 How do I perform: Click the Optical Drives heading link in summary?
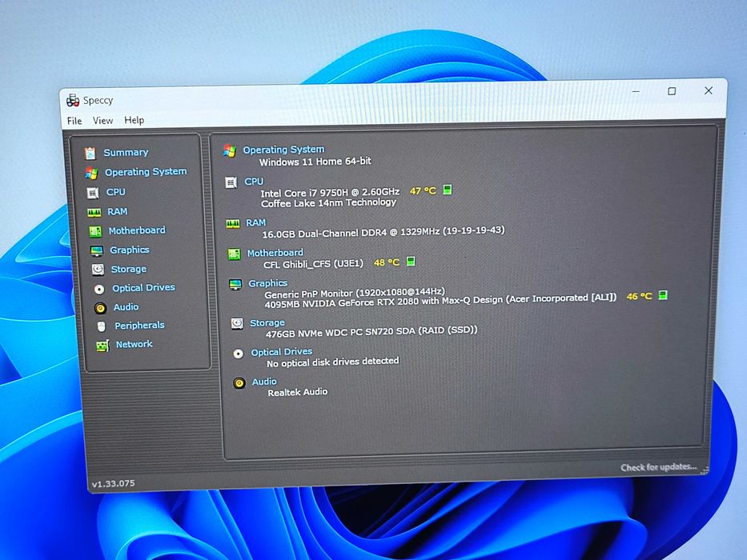282,352
